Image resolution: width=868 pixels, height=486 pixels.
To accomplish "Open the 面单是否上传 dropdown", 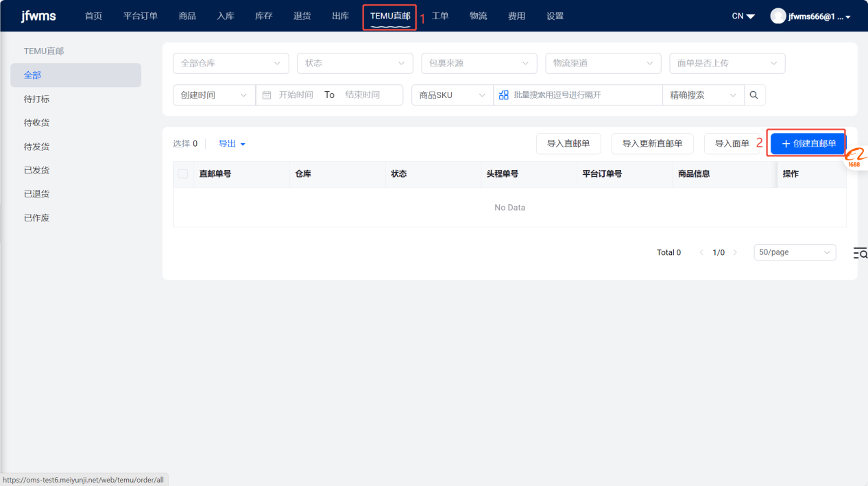I will point(727,63).
